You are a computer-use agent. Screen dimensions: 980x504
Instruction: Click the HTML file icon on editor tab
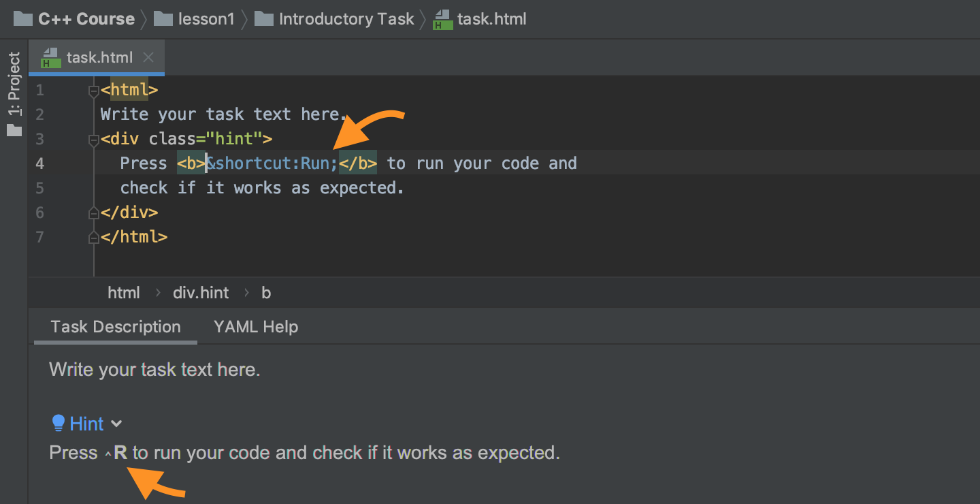51,58
